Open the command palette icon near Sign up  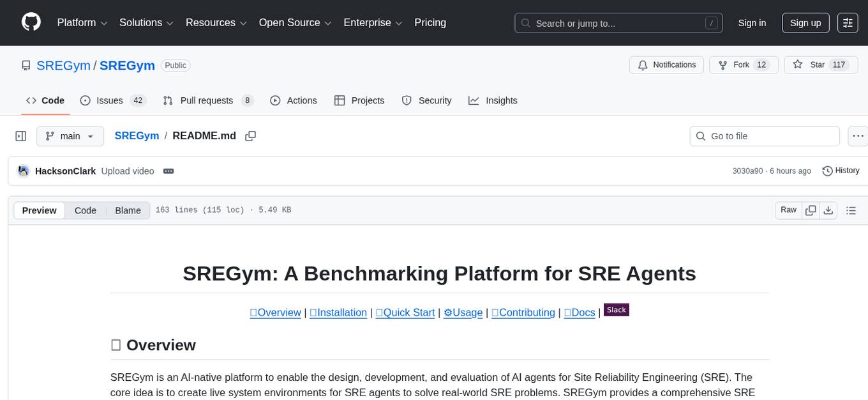[847, 22]
